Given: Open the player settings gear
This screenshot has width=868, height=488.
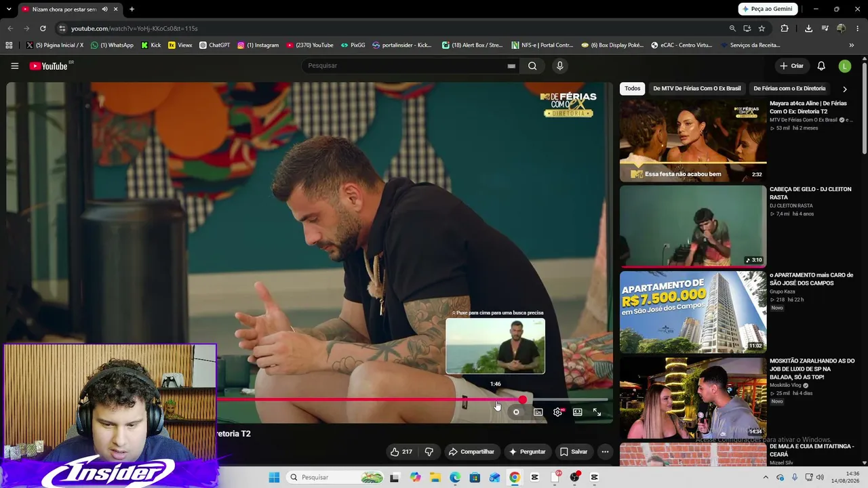Looking at the screenshot, I should click(558, 412).
